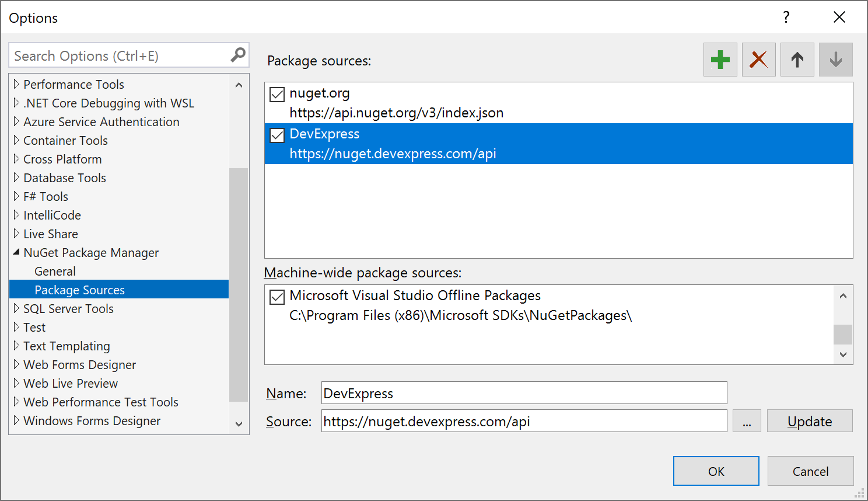The height and width of the screenshot is (501, 868).
Task: Remove selected source with red X icon
Action: 758,60
